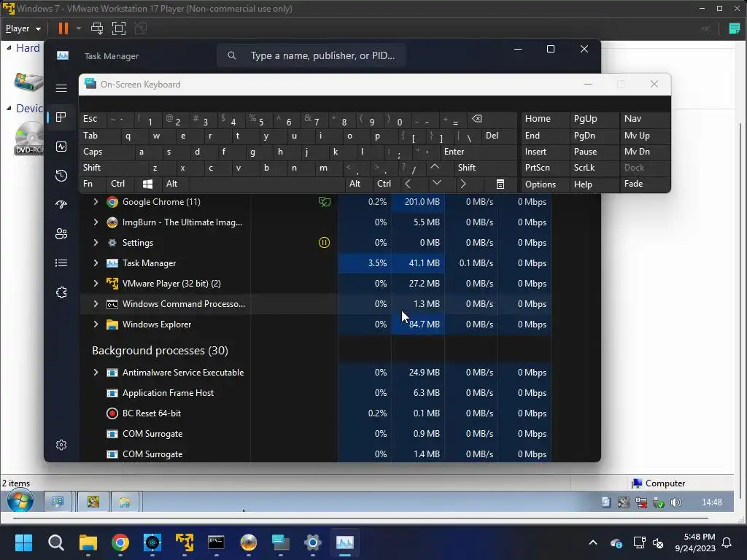Select Processes page icon in sidebar
Viewport: 747px width, 560px height.
(61, 117)
